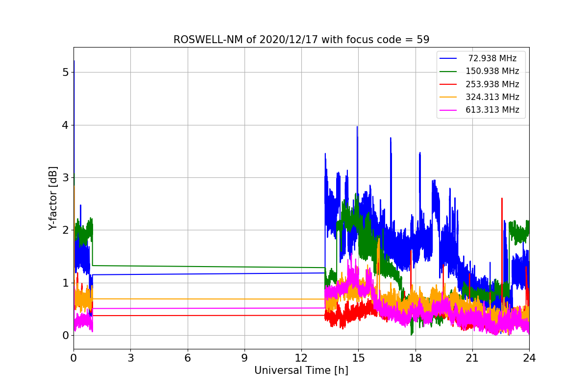588x392 pixels.
Task: Select the 253.938 MHz legend label
Action: click(492, 84)
